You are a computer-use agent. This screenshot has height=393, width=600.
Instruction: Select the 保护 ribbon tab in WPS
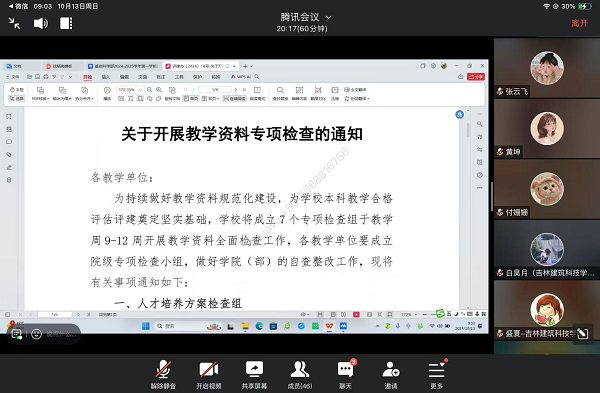point(197,77)
